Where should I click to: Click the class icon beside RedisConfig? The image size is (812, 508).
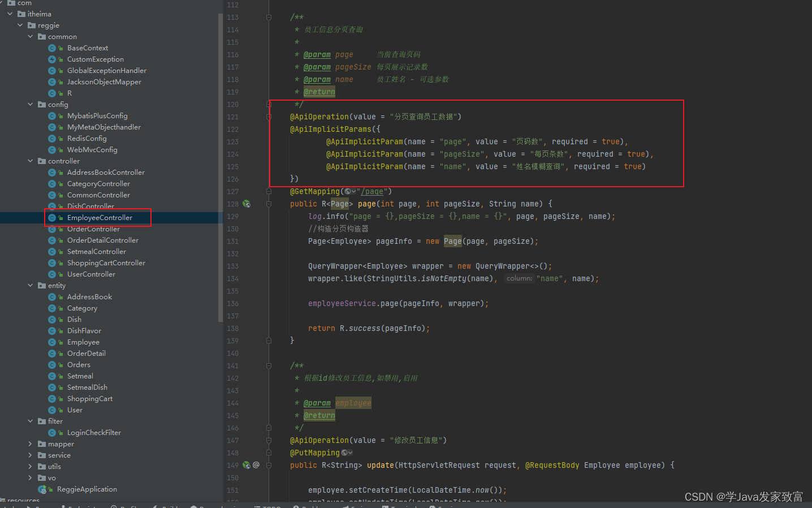click(x=52, y=139)
